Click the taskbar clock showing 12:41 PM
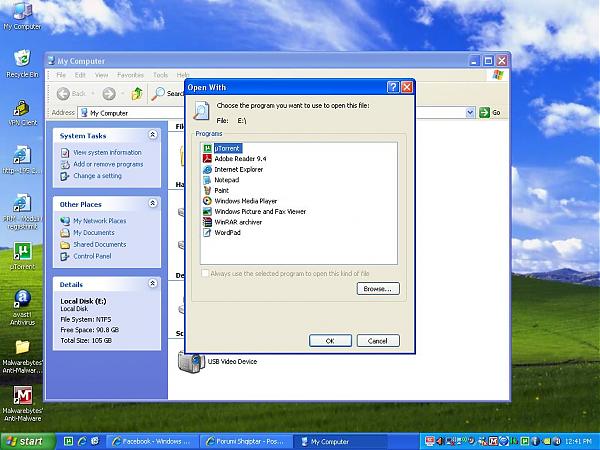The height and width of the screenshot is (450, 600). pyautogui.click(x=578, y=442)
